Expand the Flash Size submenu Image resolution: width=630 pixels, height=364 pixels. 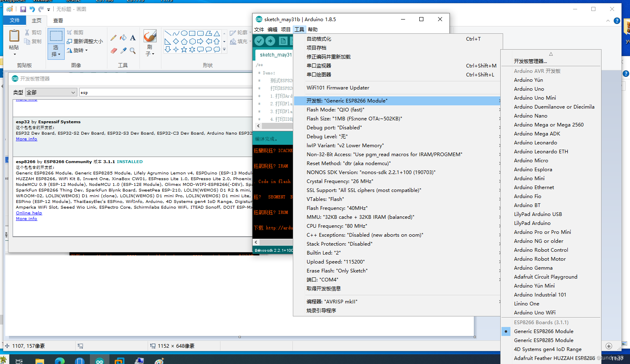[397, 118]
